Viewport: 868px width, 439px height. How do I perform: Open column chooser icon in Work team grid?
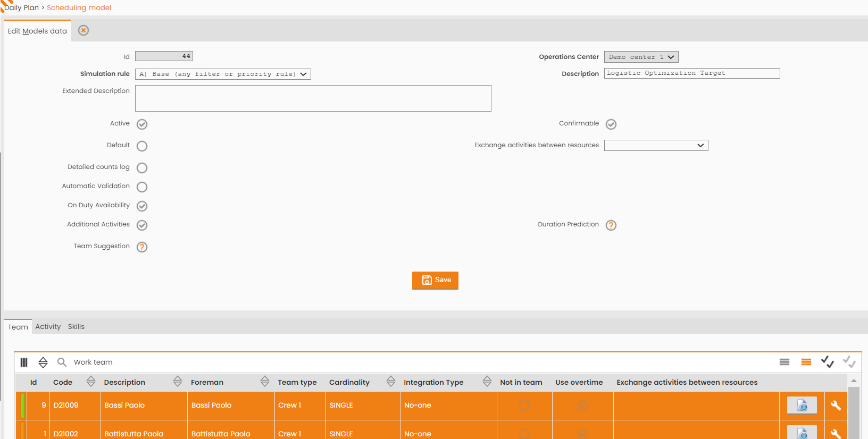24,362
